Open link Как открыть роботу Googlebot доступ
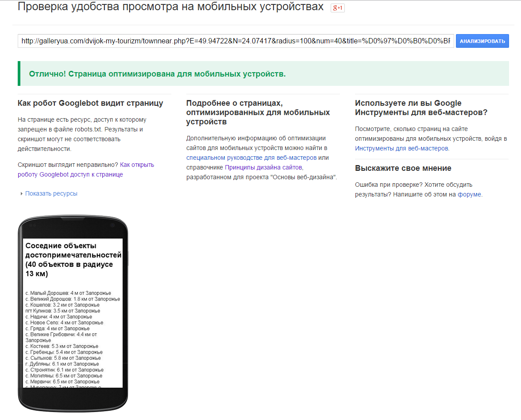Image resolution: width=521 pixels, height=420 pixels. click(86, 170)
